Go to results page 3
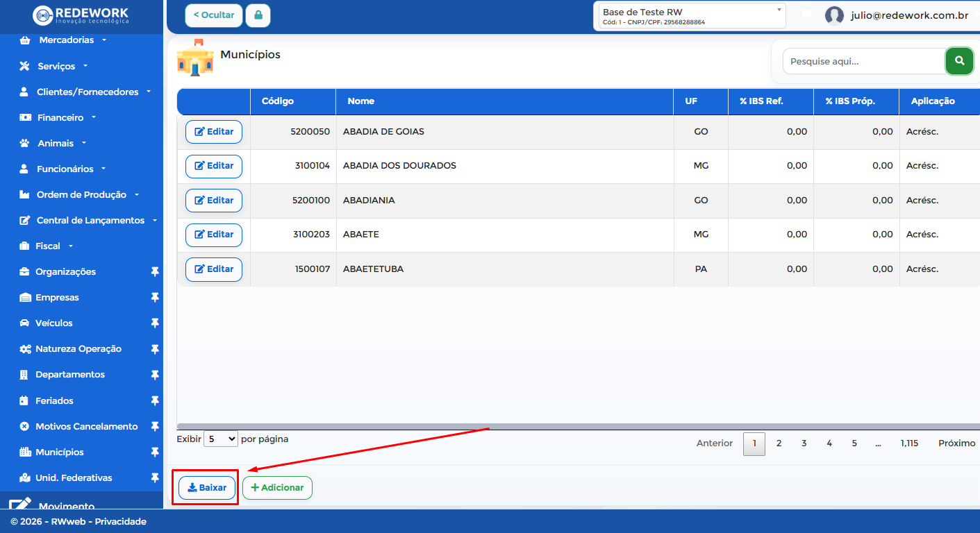This screenshot has width=980, height=533. [x=804, y=443]
